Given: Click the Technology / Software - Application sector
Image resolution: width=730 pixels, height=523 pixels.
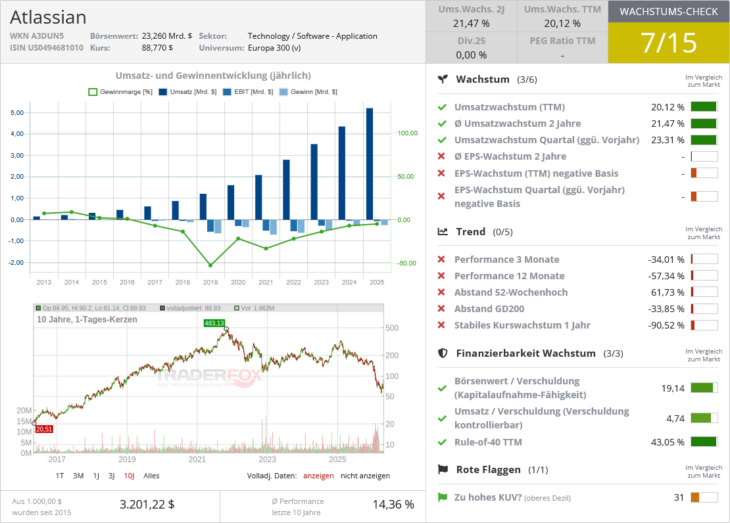Looking at the screenshot, I should pyautogui.click(x=312, y=36).
